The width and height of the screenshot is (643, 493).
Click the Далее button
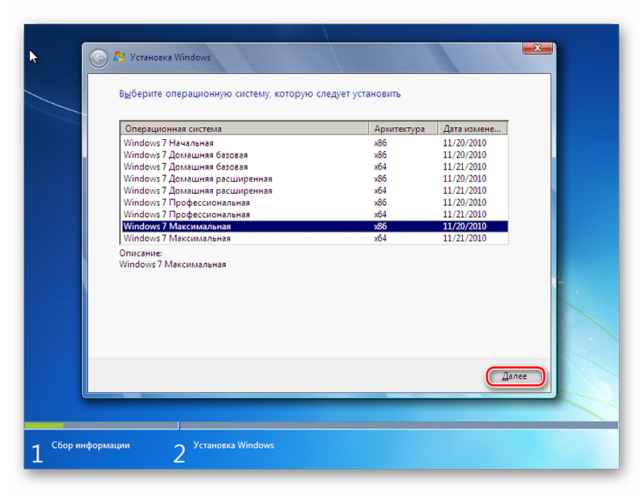[515, 376]
